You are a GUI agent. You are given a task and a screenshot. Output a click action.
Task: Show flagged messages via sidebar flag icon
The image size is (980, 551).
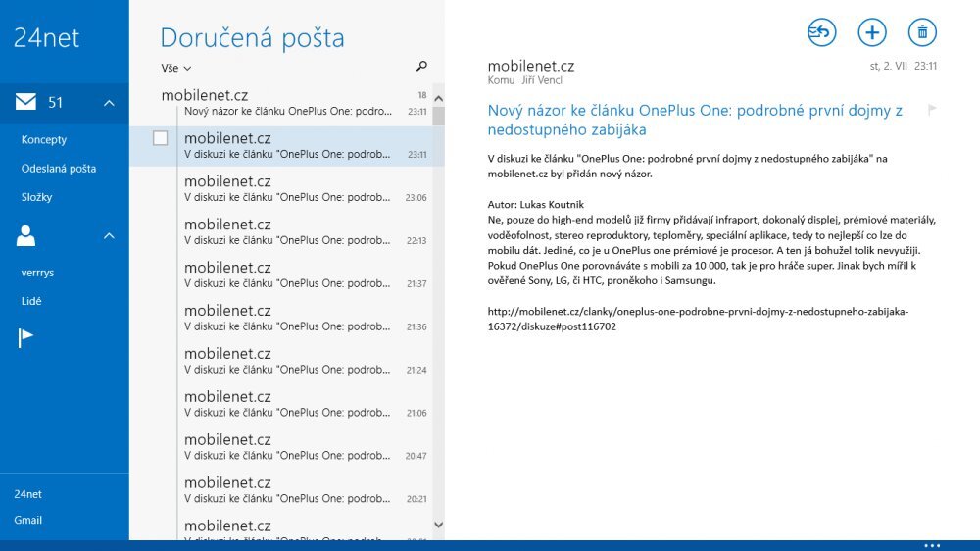(25, 338)
